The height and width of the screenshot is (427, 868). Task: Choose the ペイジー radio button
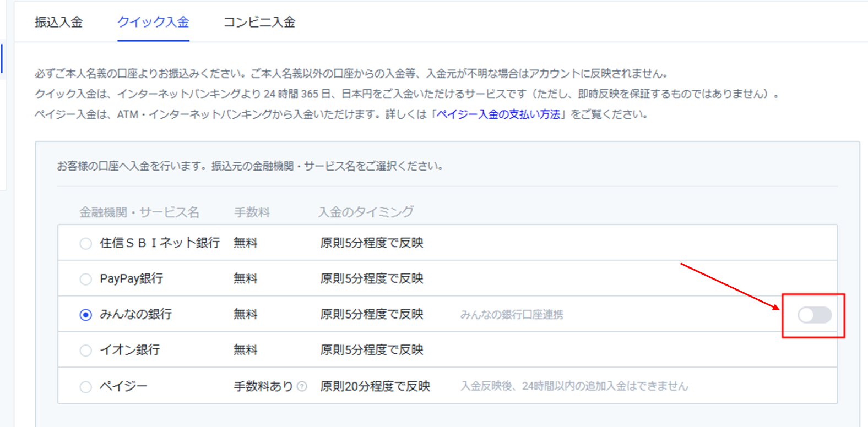point(85,387)
